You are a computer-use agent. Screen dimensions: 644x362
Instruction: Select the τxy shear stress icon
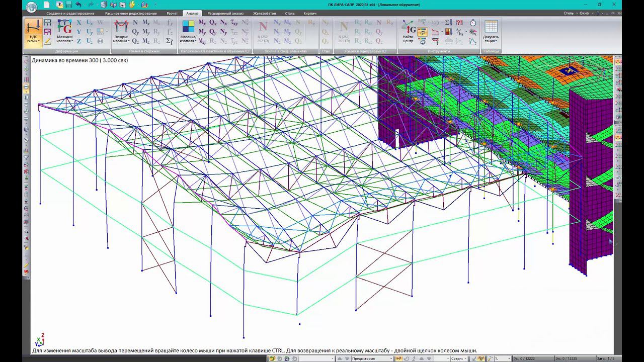point(234,23)
